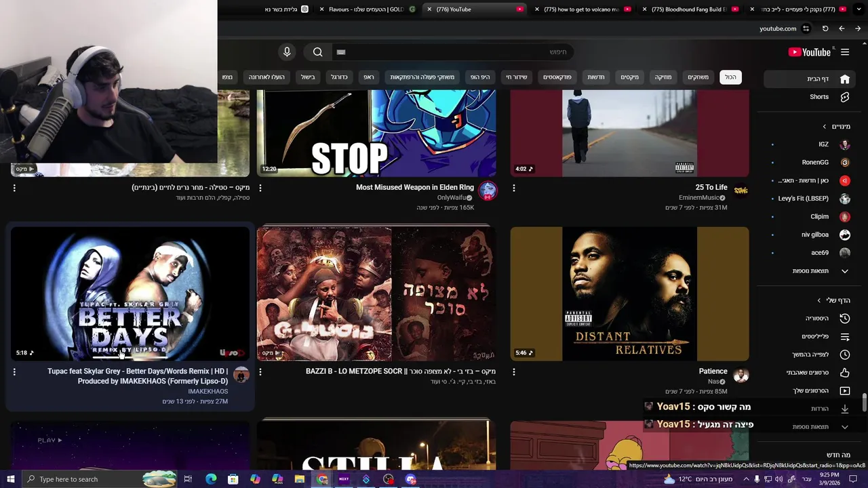Open 'Most Misused Weapon in Elden Ring' title

pyautogui.click(x=415, y=188)
